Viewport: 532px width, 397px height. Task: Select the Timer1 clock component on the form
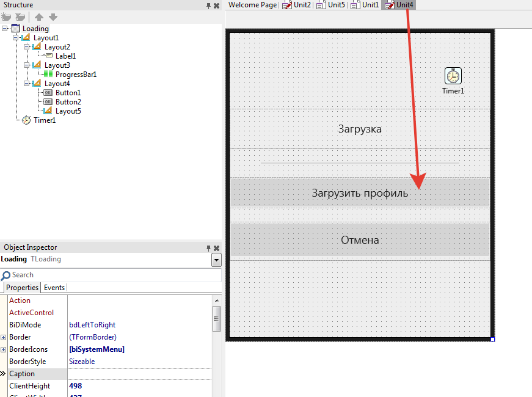453,76
